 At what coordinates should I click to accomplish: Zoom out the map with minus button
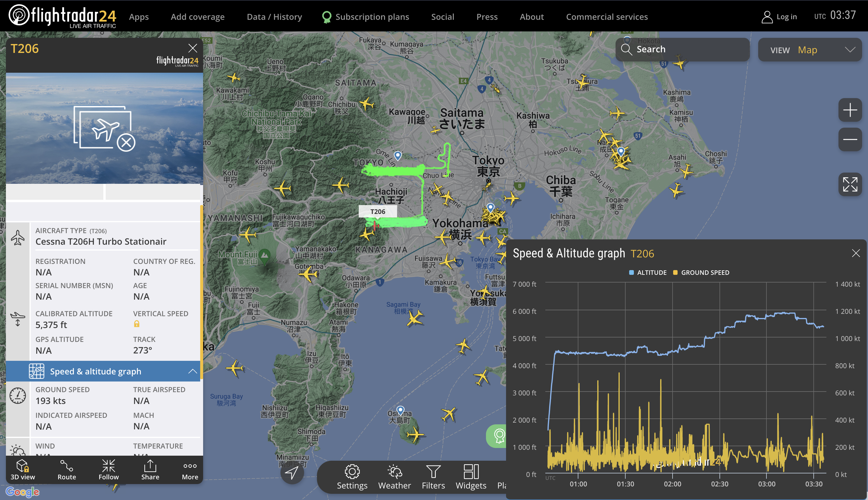(x=850, y=139)
